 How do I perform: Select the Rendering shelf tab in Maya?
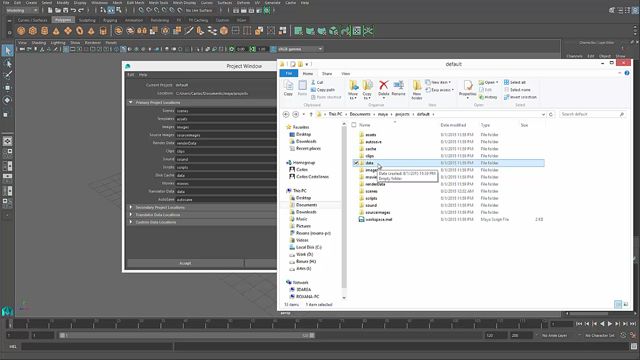[x=160, y=20]
